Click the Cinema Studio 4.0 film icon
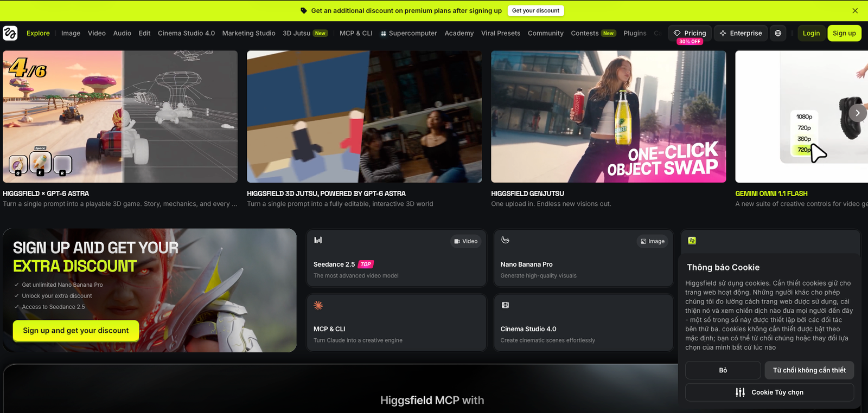Viewport: 868px width, 413px height. point(505,305)
